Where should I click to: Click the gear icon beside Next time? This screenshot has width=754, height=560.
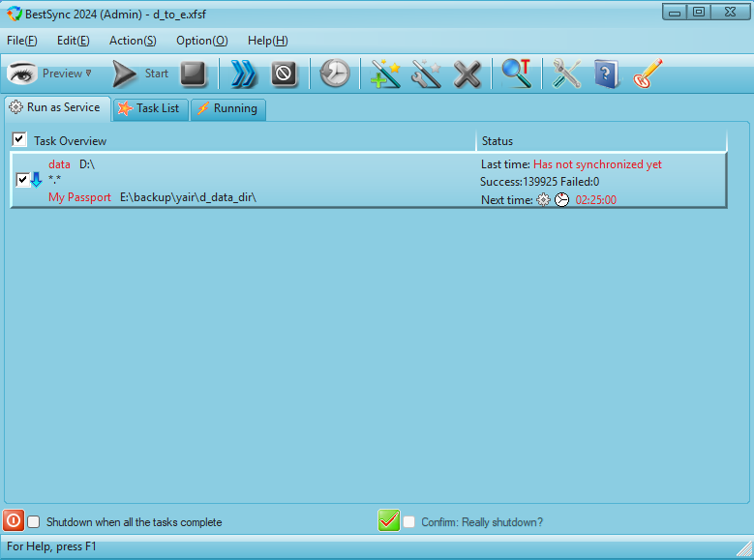click(x=543, y=199)
